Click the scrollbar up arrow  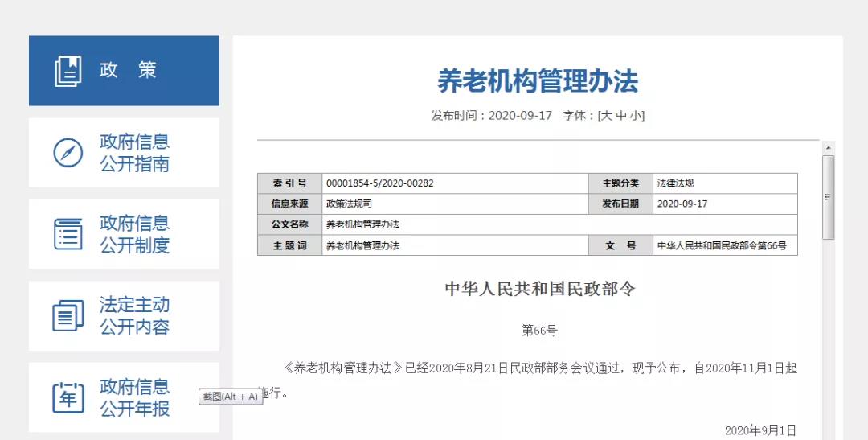[828, 148]
